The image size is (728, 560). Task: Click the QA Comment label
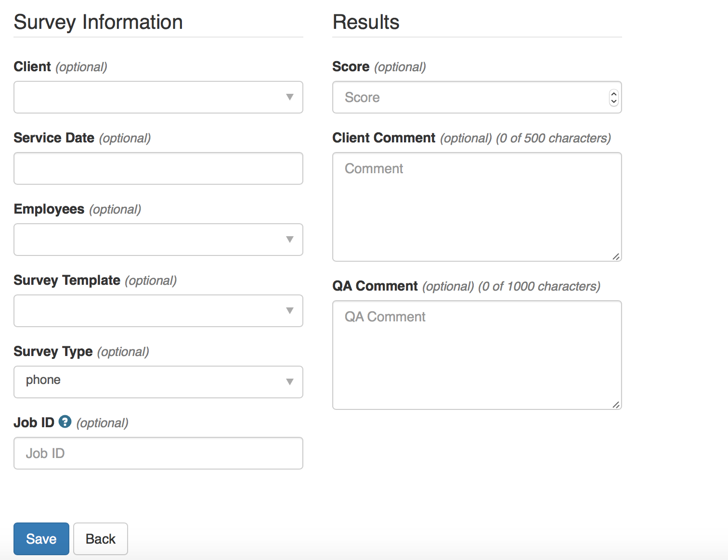(x=375, y=286)
